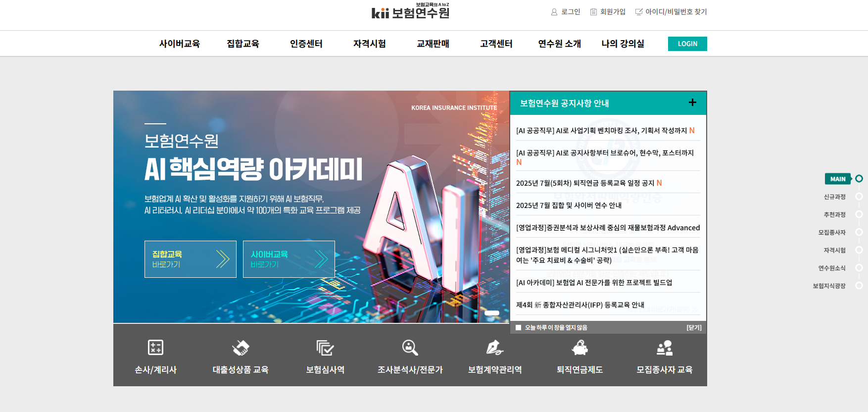
Task: Click the 보험심사역 label
Action: 325,370
